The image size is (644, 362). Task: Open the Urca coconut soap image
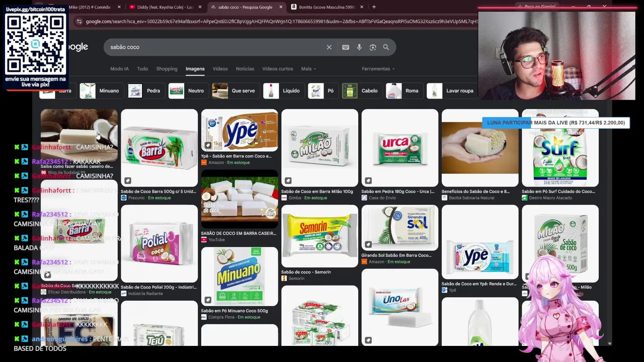pyautogui.click(x=400, y=148)
